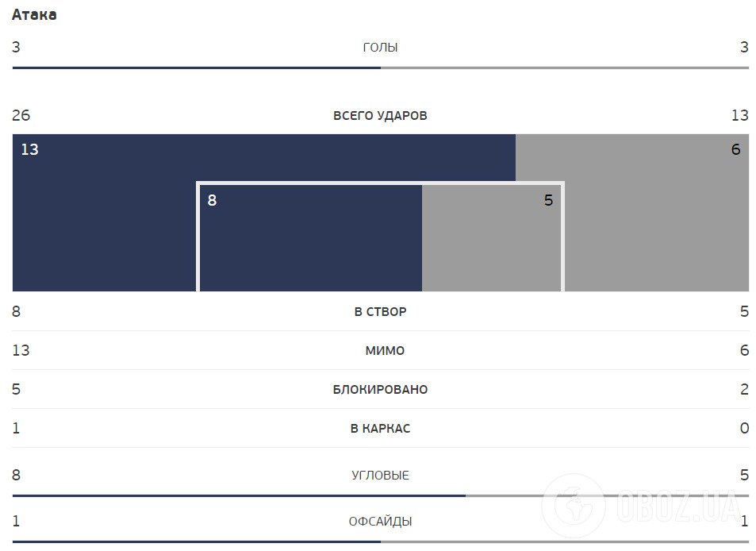Select the ГОЛЫ stat label
This screenshot has width=756, height=551.
[380, 48]
